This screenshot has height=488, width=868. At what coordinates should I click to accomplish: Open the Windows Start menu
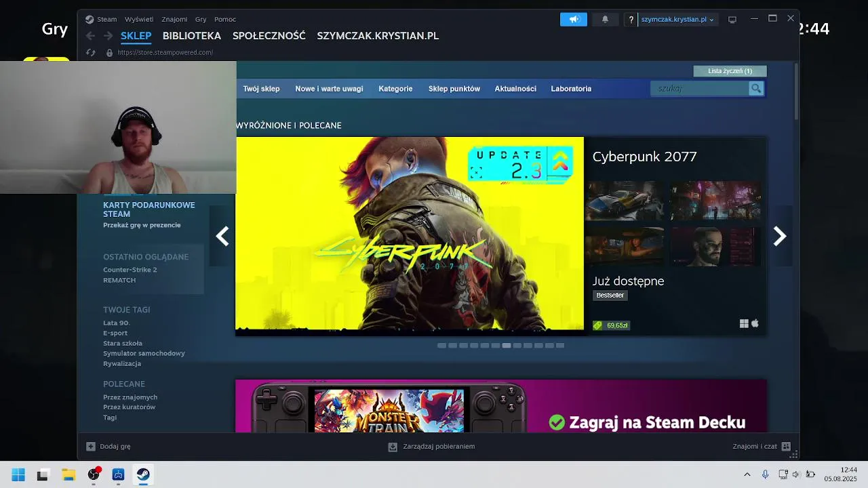pos(18,474)
